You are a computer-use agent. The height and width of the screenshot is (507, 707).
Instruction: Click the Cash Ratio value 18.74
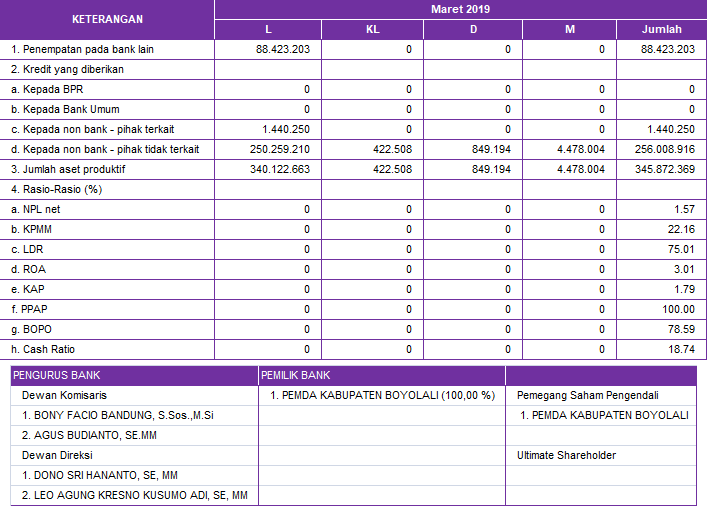(680, 349)
